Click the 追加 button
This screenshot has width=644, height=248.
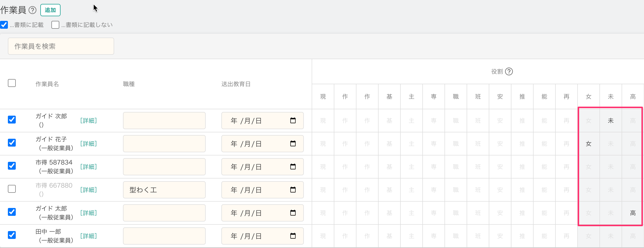click(50, 10)
